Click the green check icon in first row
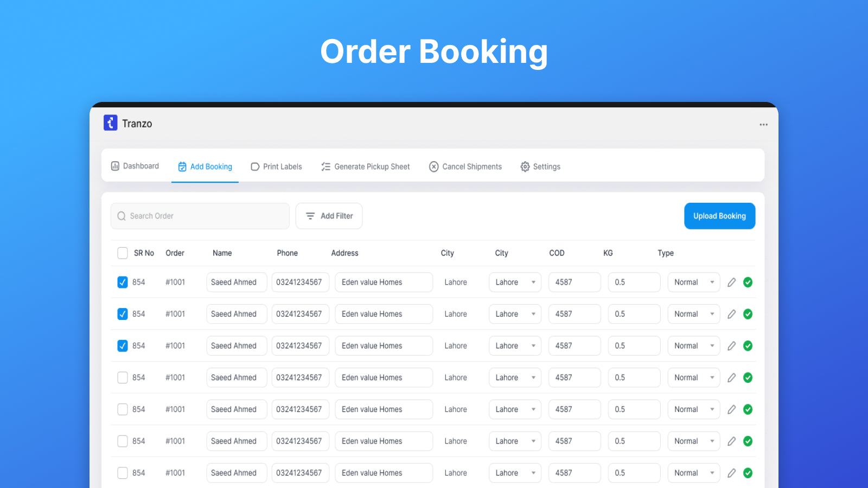Viewport: 868px width, 488px height. click(748, 282)
